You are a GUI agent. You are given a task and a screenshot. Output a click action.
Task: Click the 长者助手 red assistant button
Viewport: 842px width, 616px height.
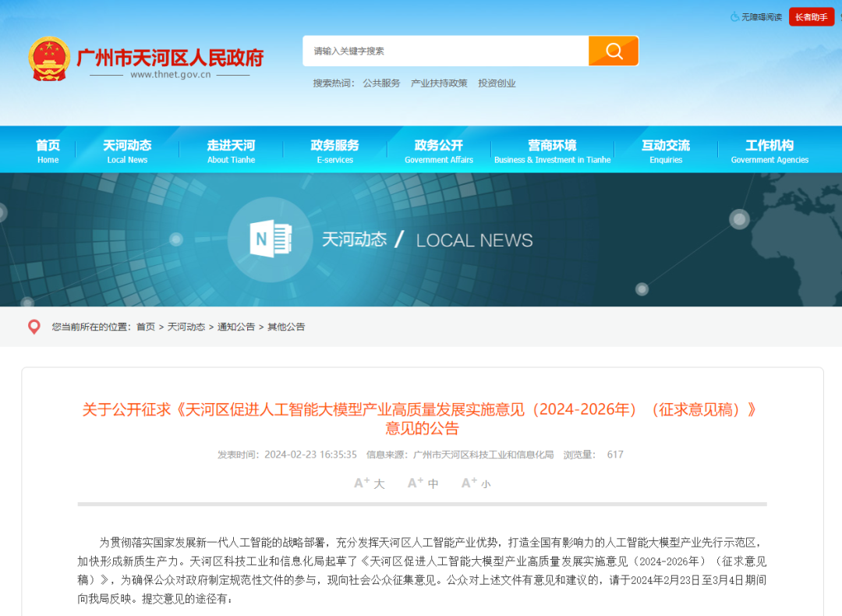811,16
